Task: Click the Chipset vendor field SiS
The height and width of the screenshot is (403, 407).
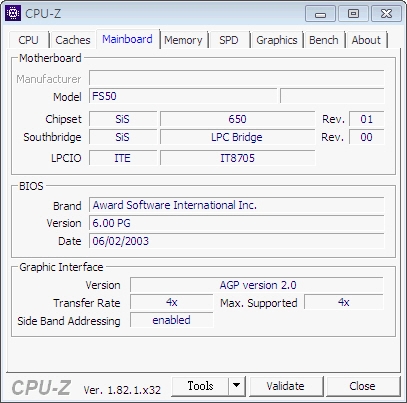Action: click(x=123, y=119)
